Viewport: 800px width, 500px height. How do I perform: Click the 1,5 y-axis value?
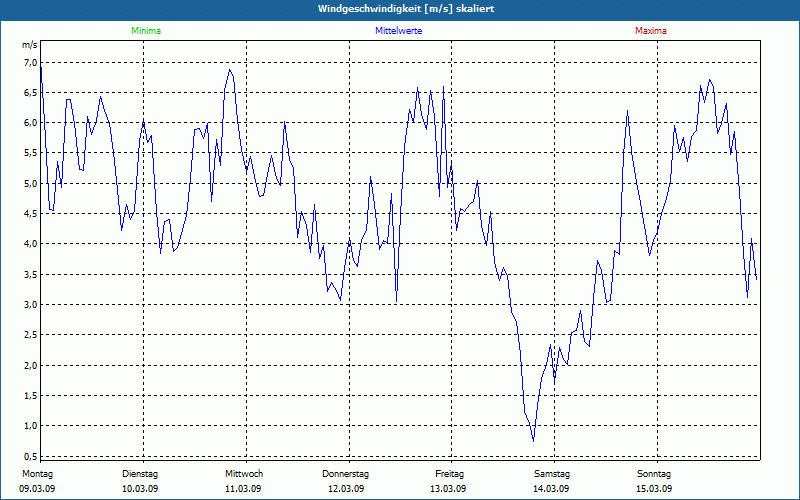point(31,395)
